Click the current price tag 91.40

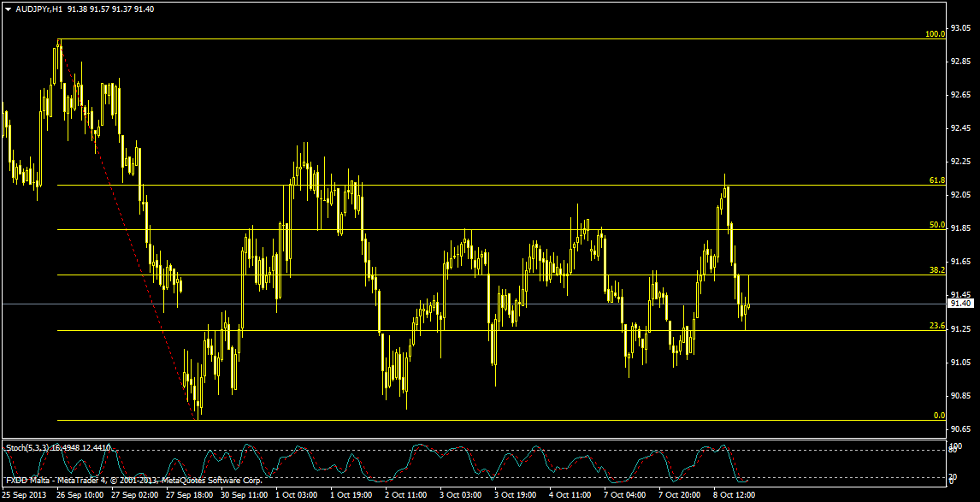coord(961,304)
